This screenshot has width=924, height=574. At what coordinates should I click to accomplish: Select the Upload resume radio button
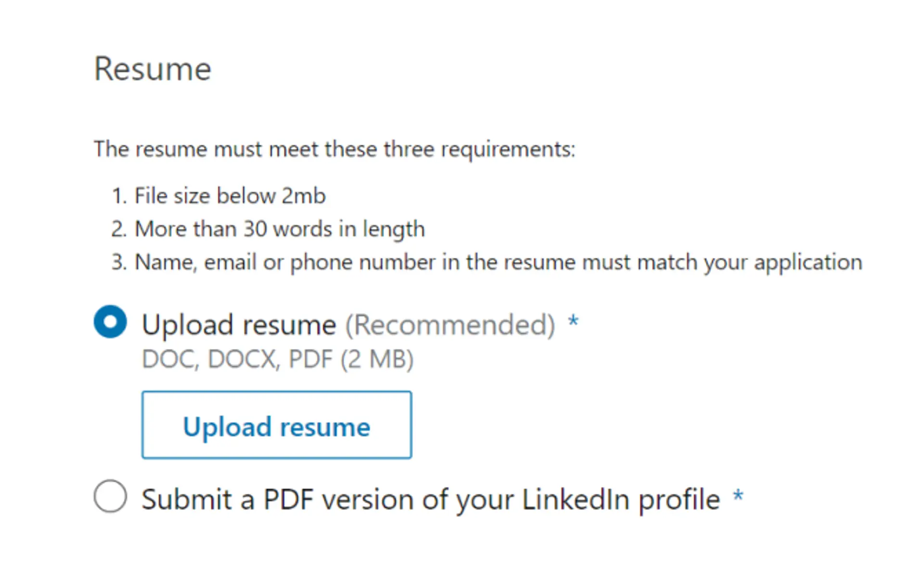point(110,322)
